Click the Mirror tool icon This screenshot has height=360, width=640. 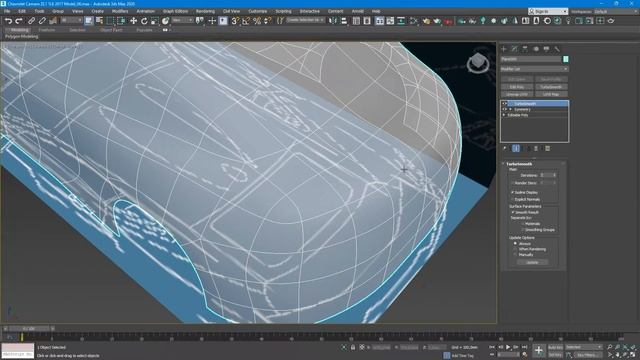click(x=333, y=21)
